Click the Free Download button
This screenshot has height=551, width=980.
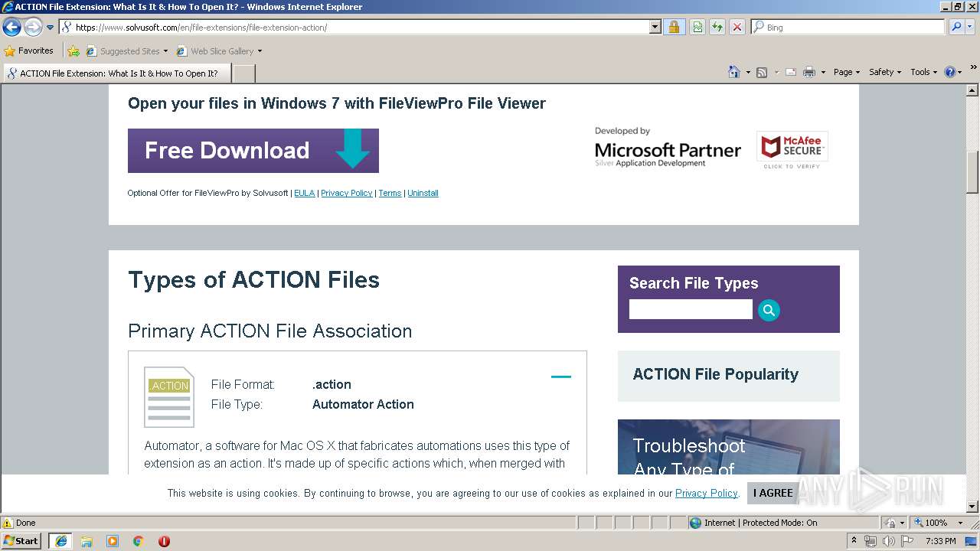[253, 151]
